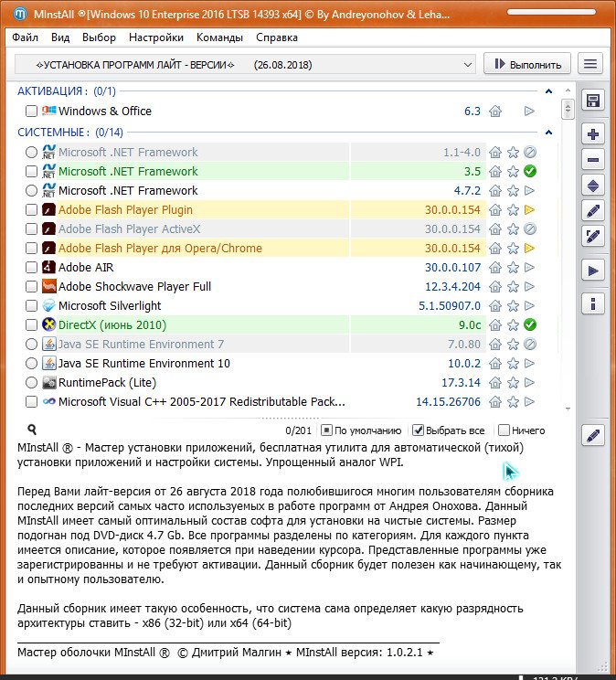Click the up-down move item icon
The height and width of the screenshot is (680, 616).
pos(592,186)
